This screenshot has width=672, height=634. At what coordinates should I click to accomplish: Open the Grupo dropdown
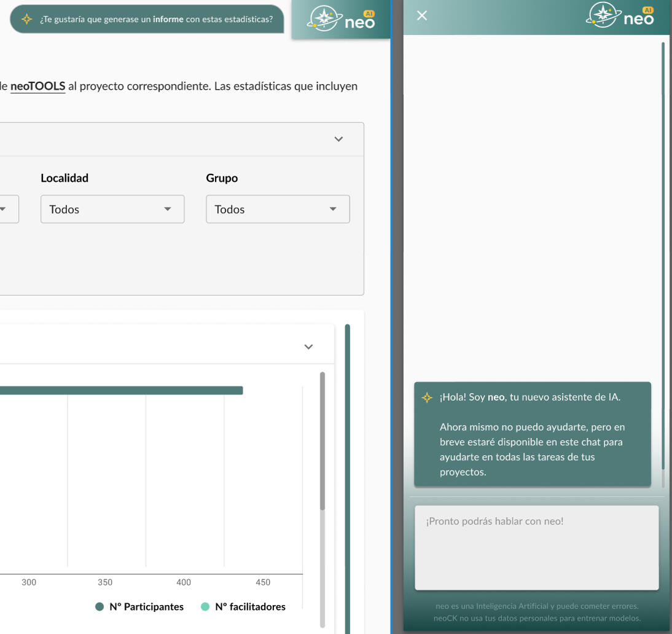pyautogui.click(x=278, y=209)
